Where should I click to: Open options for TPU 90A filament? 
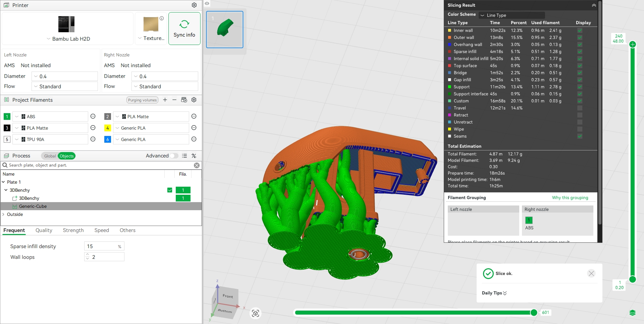93,139
